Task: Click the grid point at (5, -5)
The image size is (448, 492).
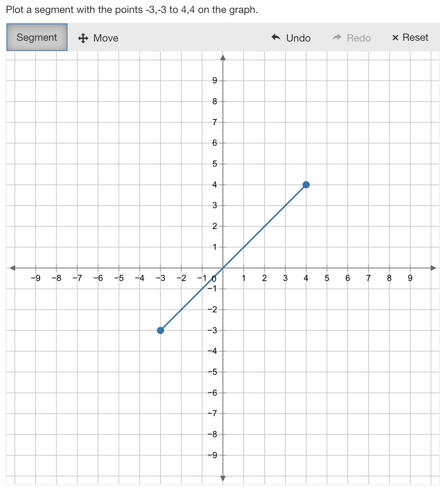Action: (x=327, y=372)
